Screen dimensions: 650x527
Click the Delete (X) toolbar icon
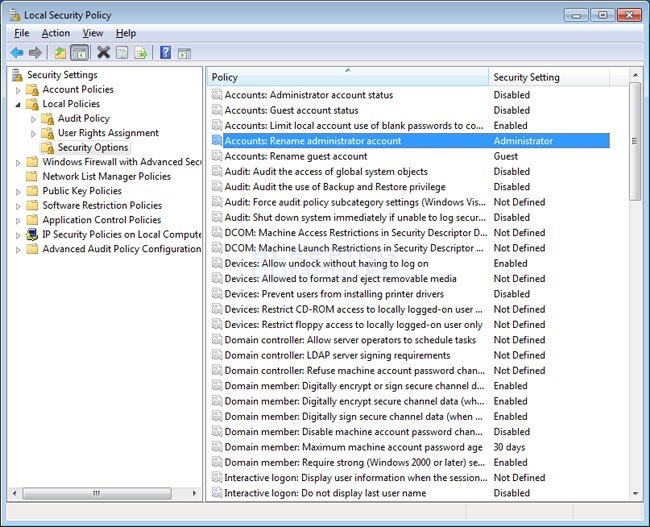coord(103,53)
